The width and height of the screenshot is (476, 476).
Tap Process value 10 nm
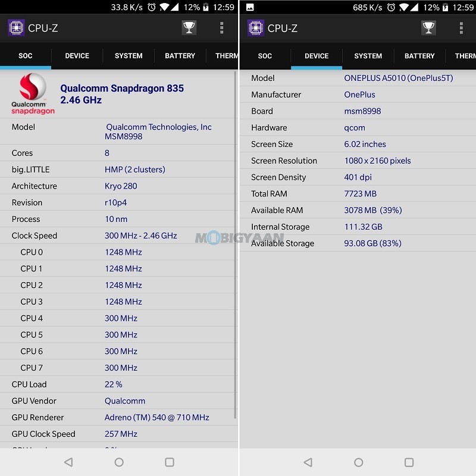116,219
